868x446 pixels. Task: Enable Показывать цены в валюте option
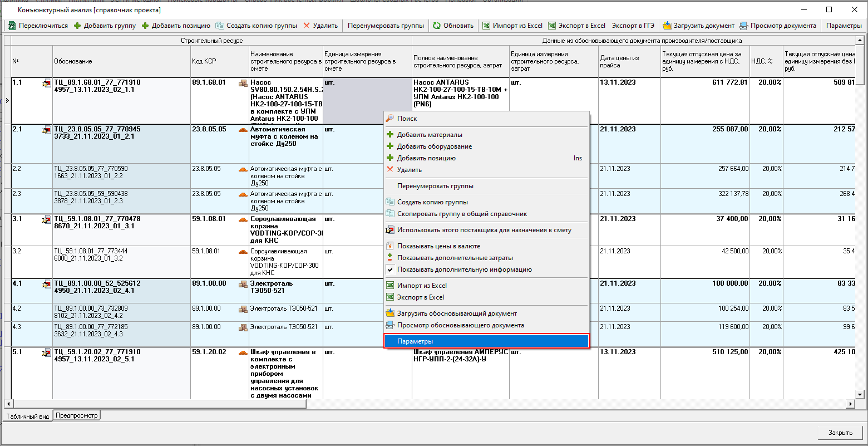tap(438, 246)
